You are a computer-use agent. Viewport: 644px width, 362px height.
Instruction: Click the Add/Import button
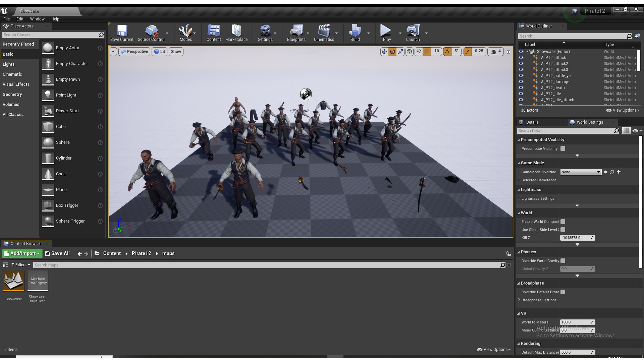point(22,253)
